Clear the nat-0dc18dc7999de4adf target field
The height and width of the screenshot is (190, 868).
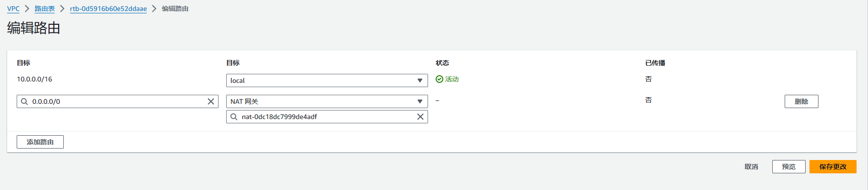[x=420, y=117]
